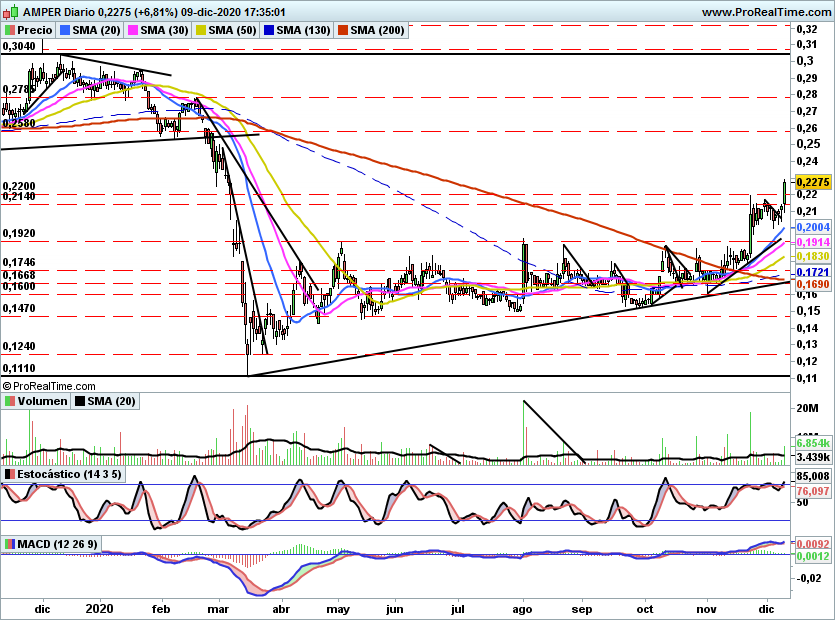Click the SMA 50 value tag 0,1830

(x=813, y=256)
